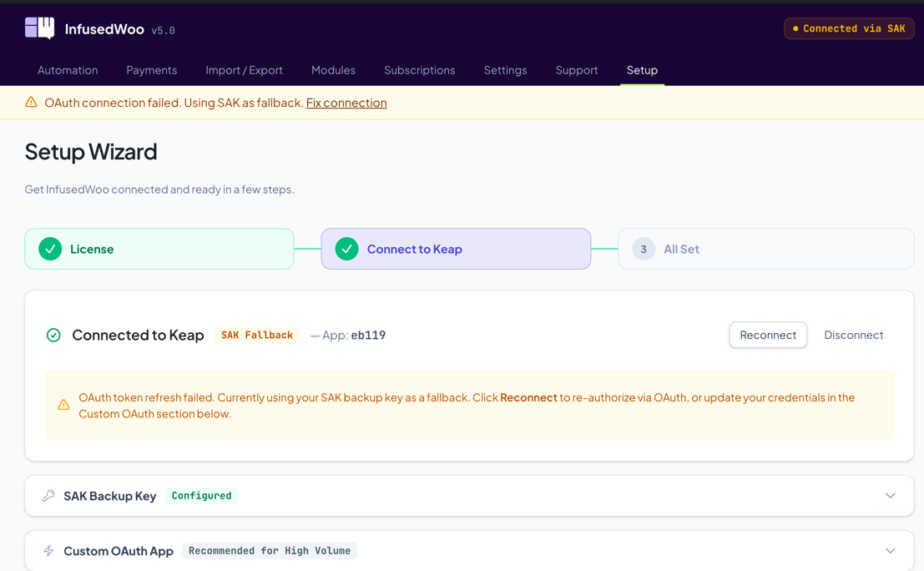924x571 pixels.
Task: Expand the SAK Backup Key section chevron
Action: pyautogui.click(x=890, y=496)
